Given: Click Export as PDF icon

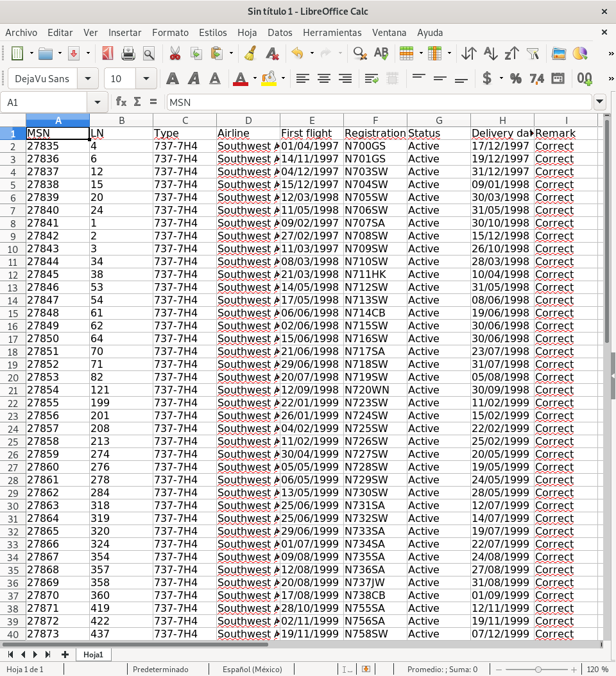Looking at the screenshot, I should [107, 54].
